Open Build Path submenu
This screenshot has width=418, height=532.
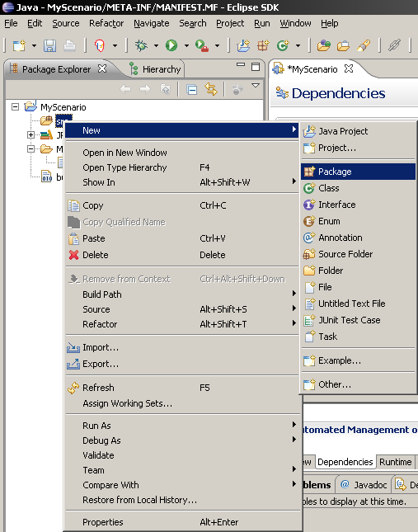pos(182,294)
